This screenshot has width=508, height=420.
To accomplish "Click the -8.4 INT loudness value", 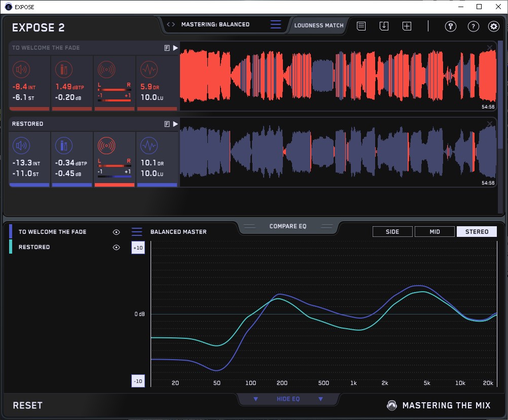I will click(x=24, y=87).
